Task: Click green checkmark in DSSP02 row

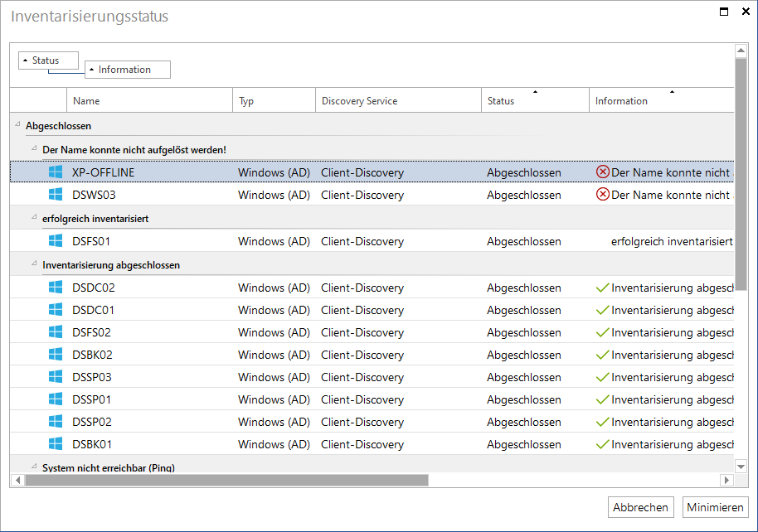Action: pos(602,423)
